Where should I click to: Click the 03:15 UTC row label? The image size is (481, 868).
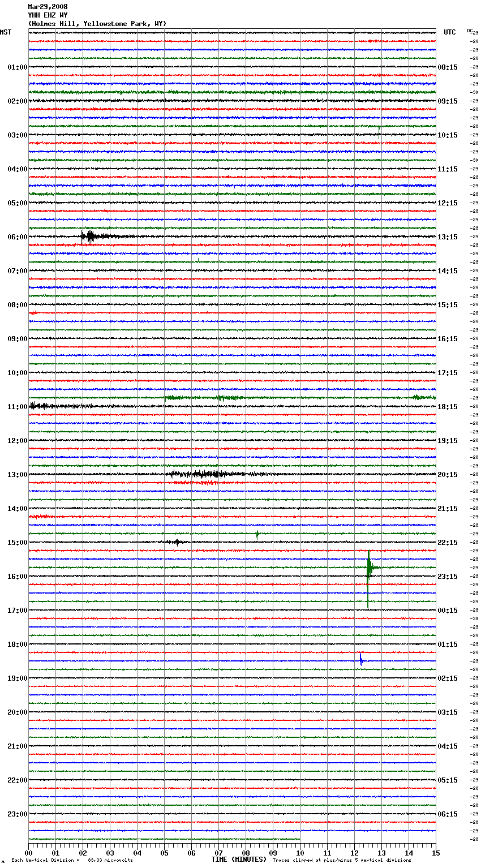(x=448, y=712)
